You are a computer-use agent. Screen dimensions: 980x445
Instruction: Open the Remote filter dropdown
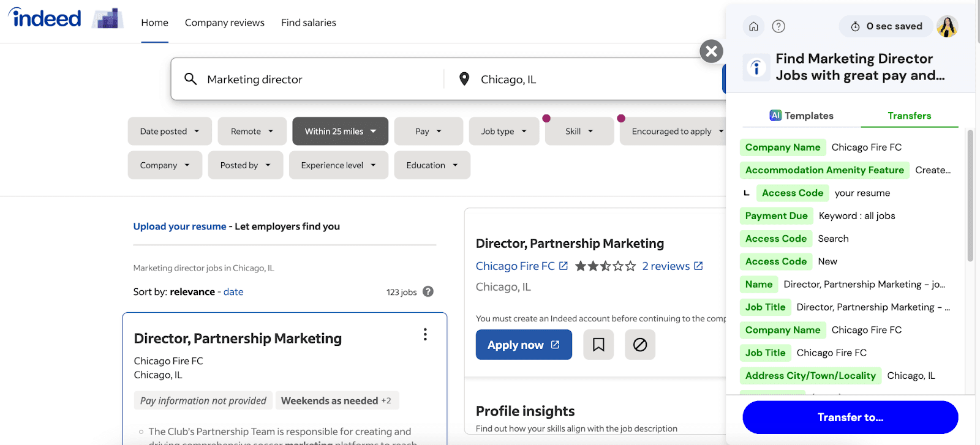tap(252, 131)
